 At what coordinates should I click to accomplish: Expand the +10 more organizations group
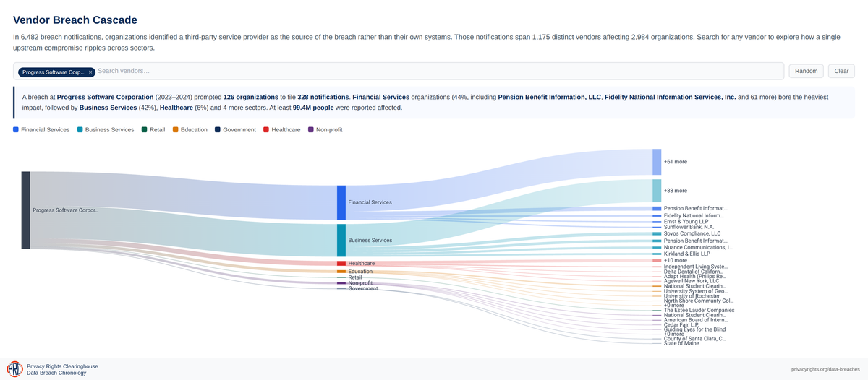(x=657, y=260)
